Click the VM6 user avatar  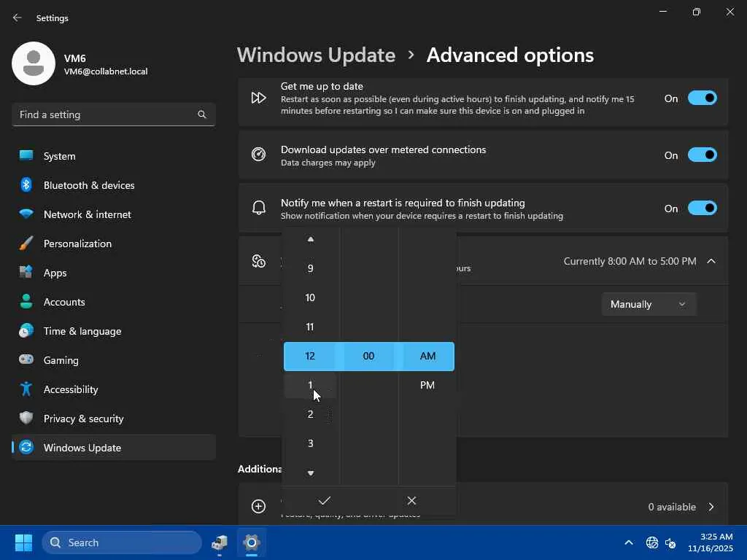coord(34,63)
